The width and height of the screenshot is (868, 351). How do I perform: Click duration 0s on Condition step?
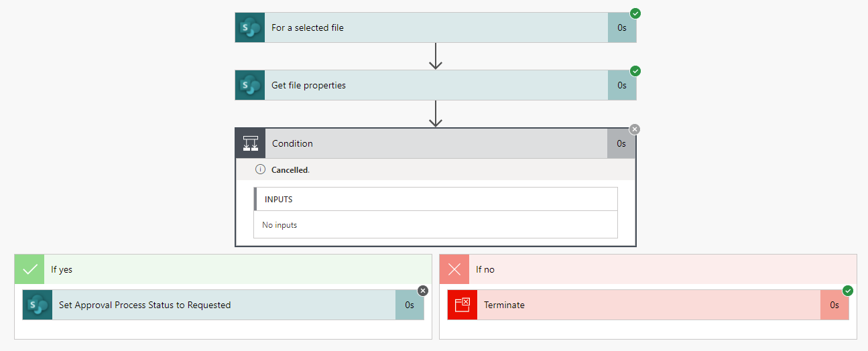pyautogui.click(x=621, y=143)
